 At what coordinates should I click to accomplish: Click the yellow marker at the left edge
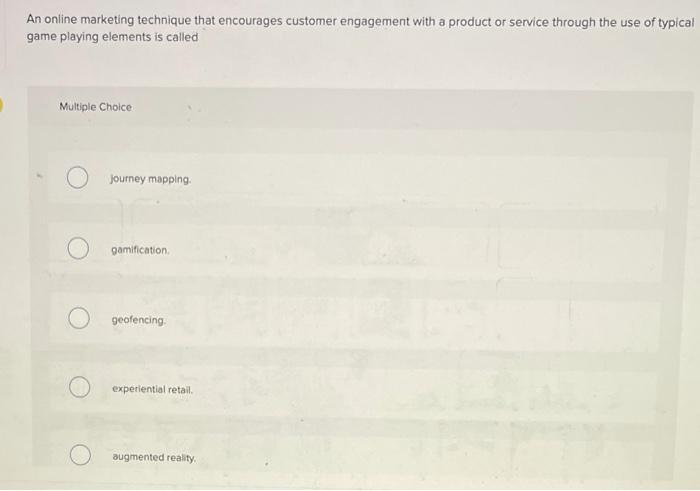(1, 106)
